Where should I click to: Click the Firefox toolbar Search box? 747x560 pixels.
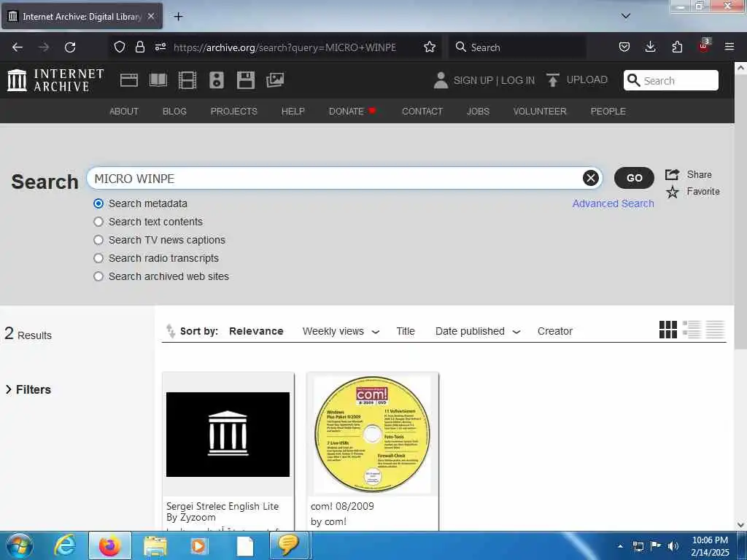(x=517, y=47)
